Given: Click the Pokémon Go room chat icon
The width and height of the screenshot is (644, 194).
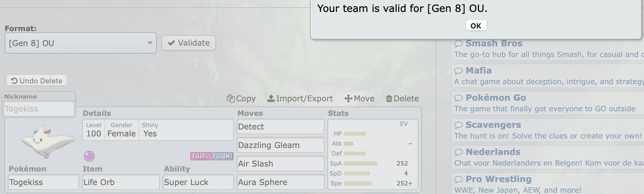Looking at the screenshot, I should pos(459,98).
